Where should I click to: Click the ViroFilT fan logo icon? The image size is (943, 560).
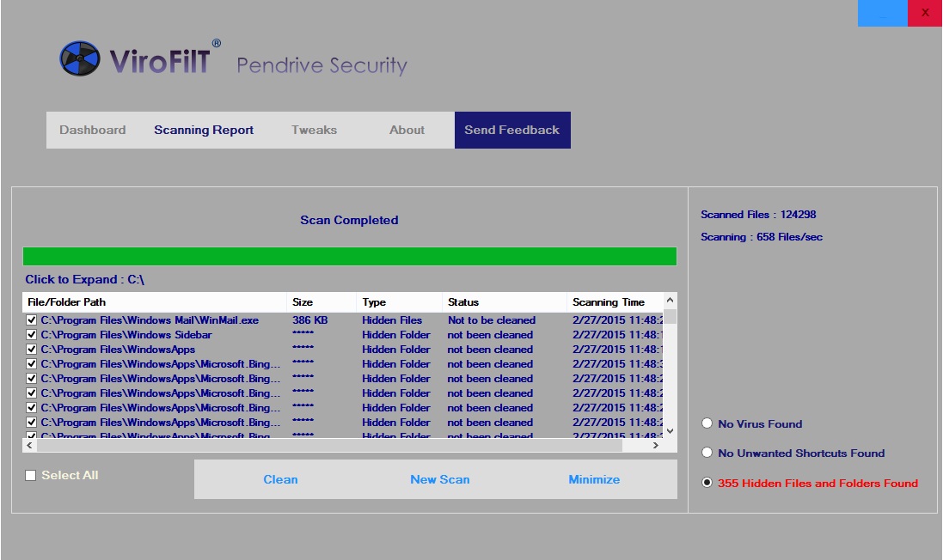coord(80,58)
